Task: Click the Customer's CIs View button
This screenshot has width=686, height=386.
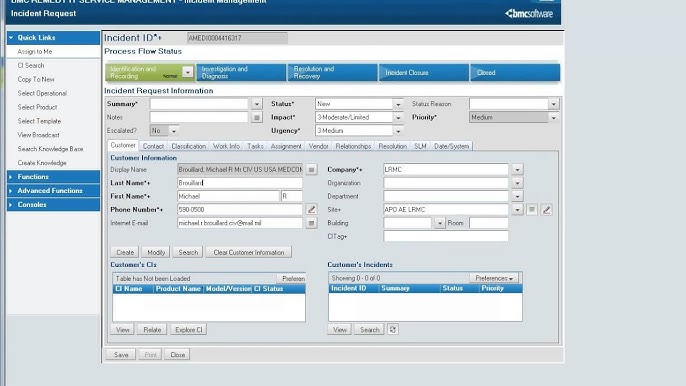Action: 122,330
